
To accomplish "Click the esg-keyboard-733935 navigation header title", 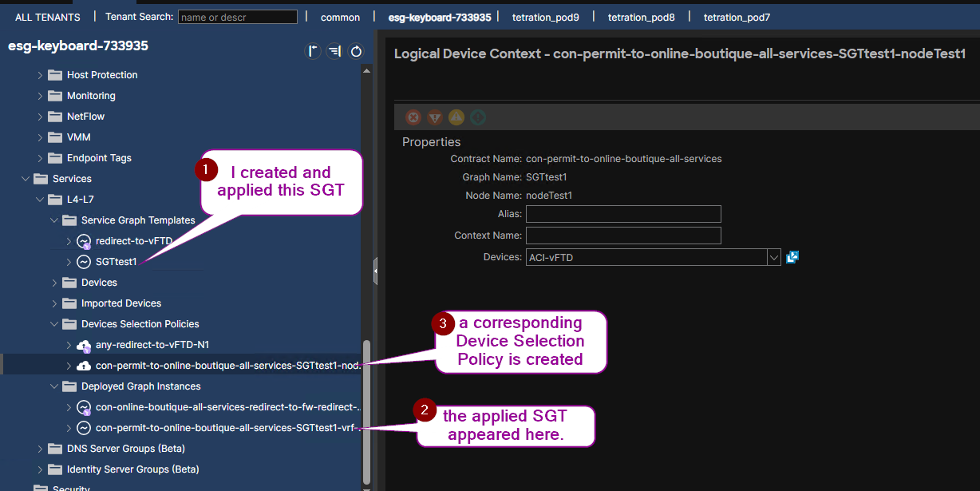I will tap(78, 46).
